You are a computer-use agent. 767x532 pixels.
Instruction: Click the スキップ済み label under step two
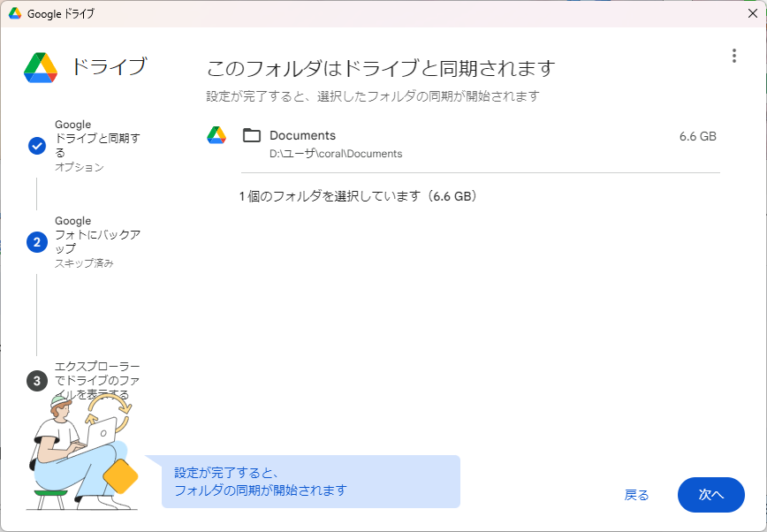tap(84, 263)
